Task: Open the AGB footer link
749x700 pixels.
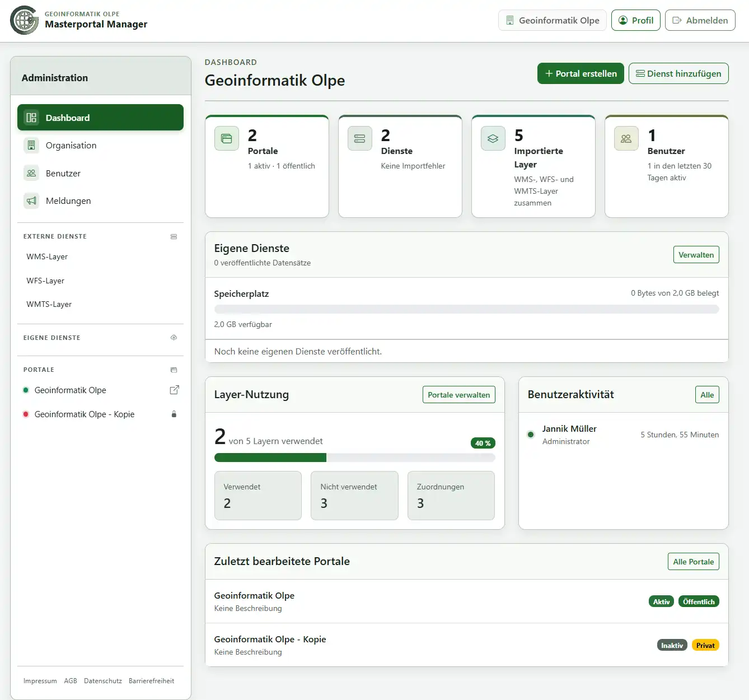Action: [x=71, y=681]
